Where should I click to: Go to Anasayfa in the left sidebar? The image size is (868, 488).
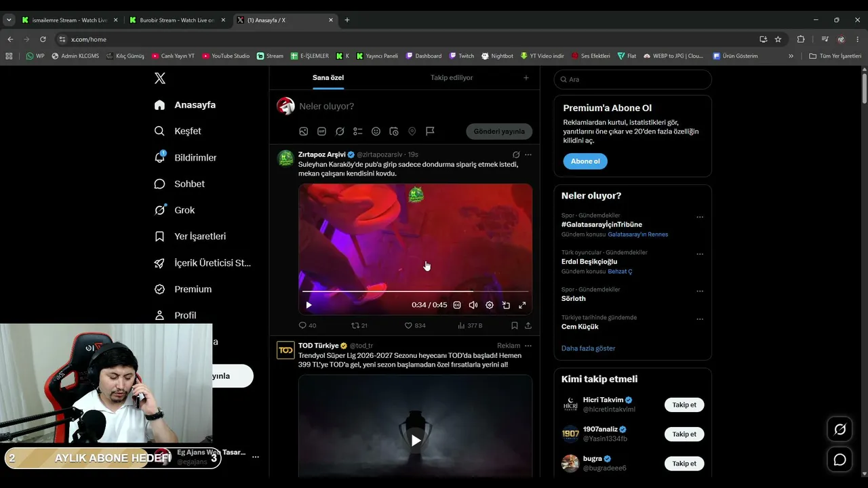click(185, 105)
